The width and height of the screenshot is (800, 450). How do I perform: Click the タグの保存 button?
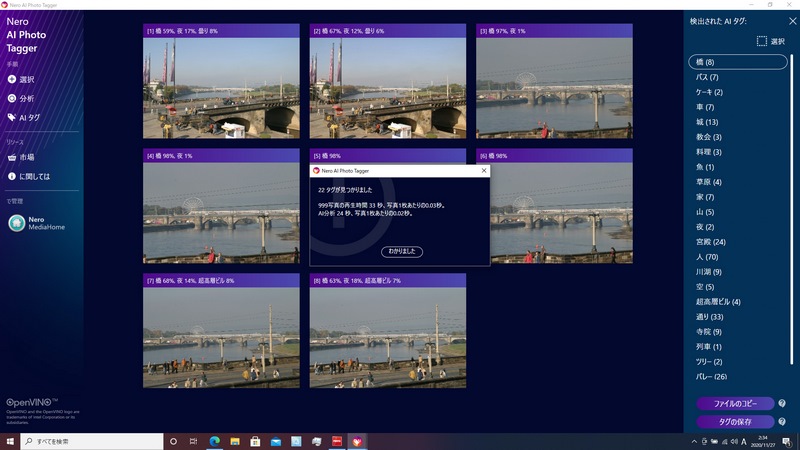(735, 421)
